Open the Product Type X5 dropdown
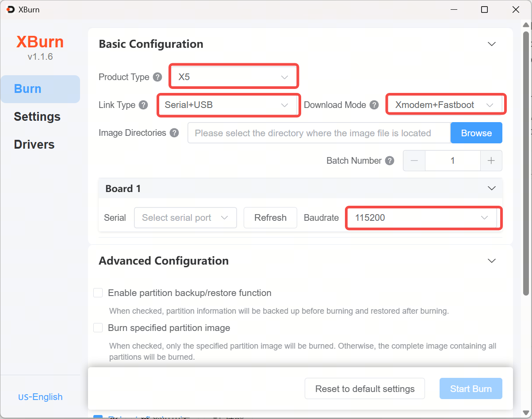This screenshot has height=419, width=532. tap(233, 77)
